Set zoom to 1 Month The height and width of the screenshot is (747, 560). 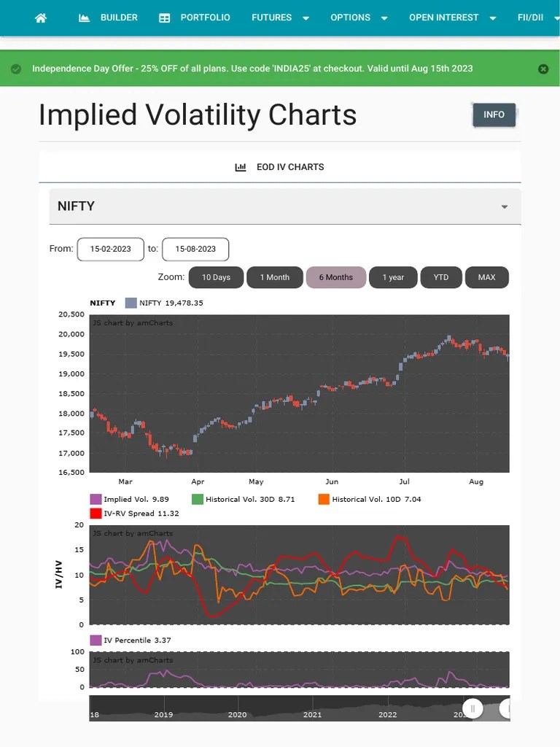pyautogui.click(x=275, y=277)
